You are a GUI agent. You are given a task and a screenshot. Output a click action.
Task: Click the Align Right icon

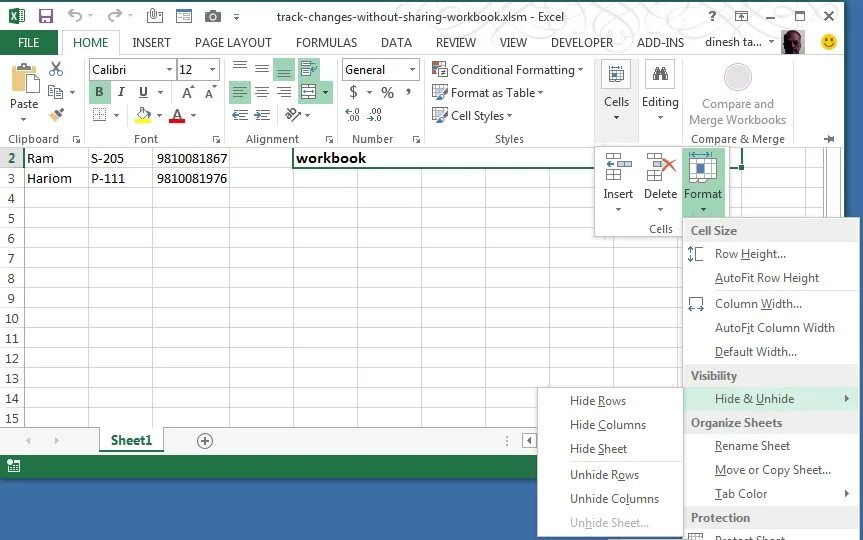pyautogui.click(x=284, y=92)
